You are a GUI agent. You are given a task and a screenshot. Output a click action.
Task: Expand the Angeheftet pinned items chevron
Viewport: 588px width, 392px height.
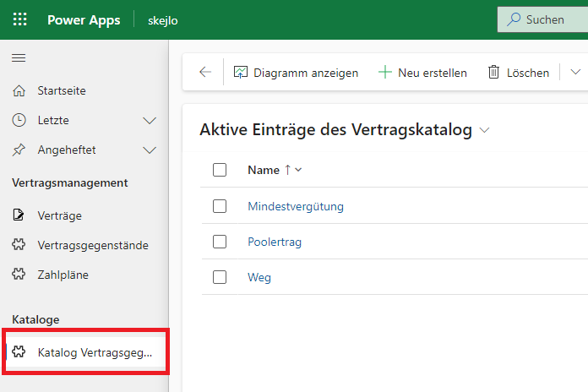[150, 150]
